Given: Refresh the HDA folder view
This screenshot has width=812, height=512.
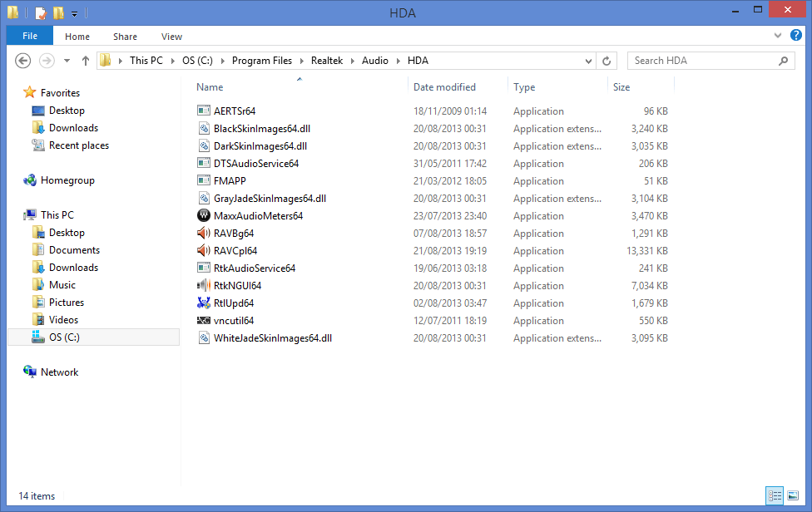Looking at the screenshot, I should (607, 61).
